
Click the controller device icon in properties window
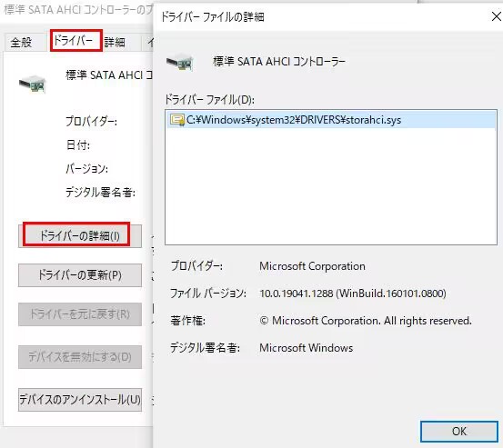point(32,84)
